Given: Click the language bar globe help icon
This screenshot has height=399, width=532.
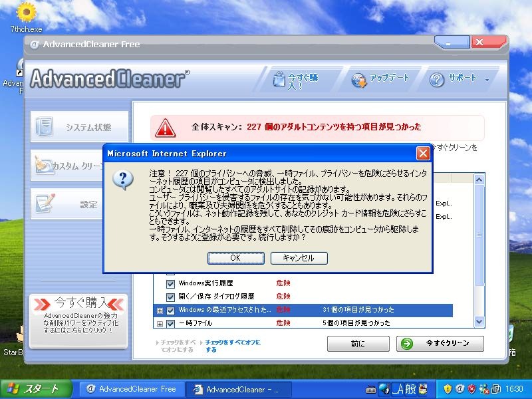Looking at the screenshot, I should coord(384,389).
